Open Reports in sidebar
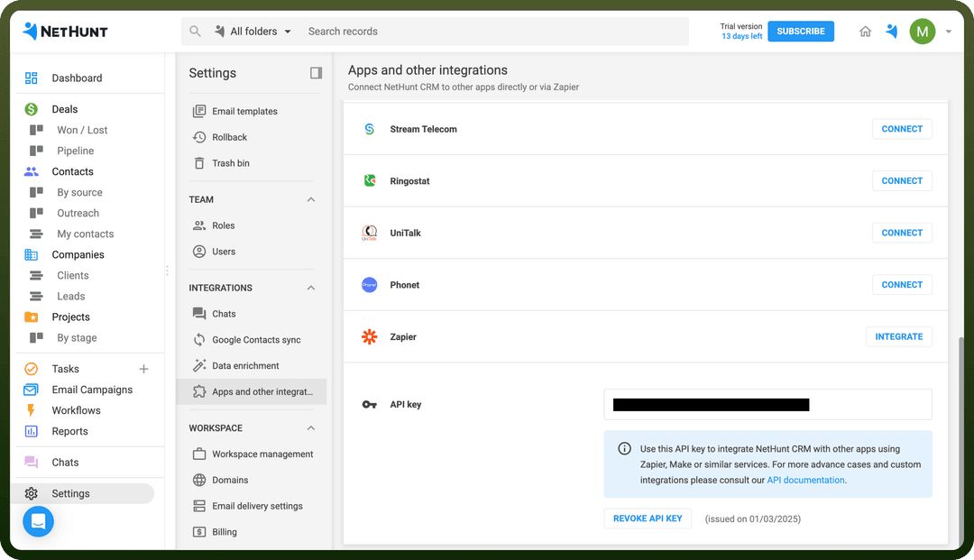974x560 pixels. 69,431
